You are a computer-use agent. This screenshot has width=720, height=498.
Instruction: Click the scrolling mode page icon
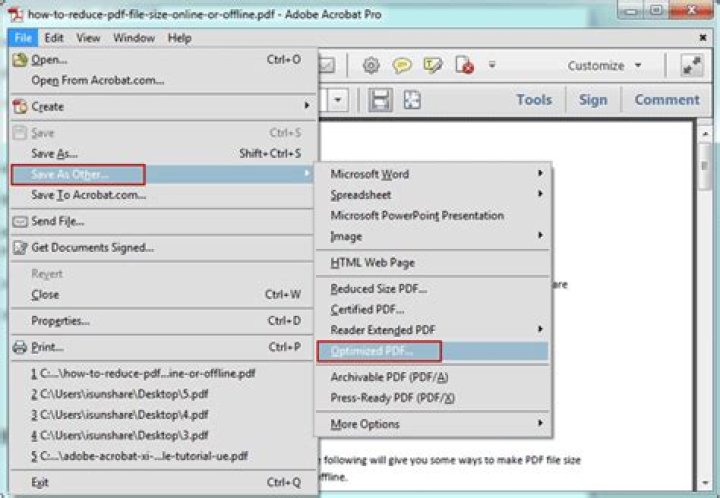[x=380, y=100]
